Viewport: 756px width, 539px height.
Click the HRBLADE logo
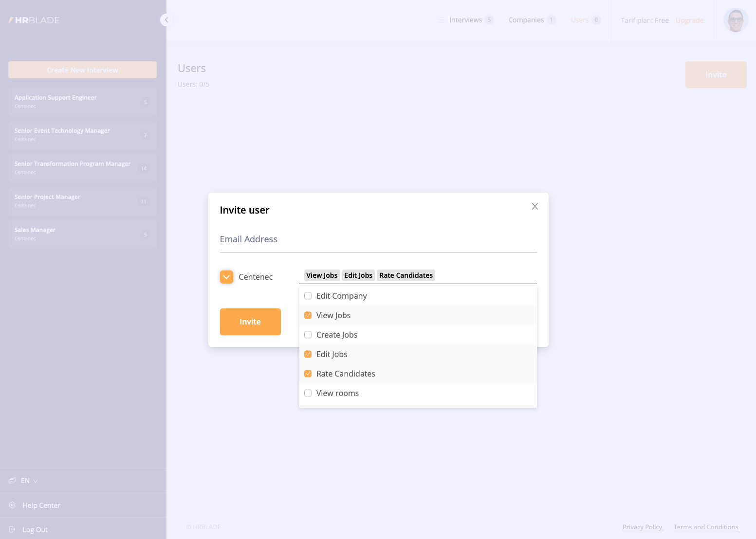pyautogui.click(x=34, y=20)
